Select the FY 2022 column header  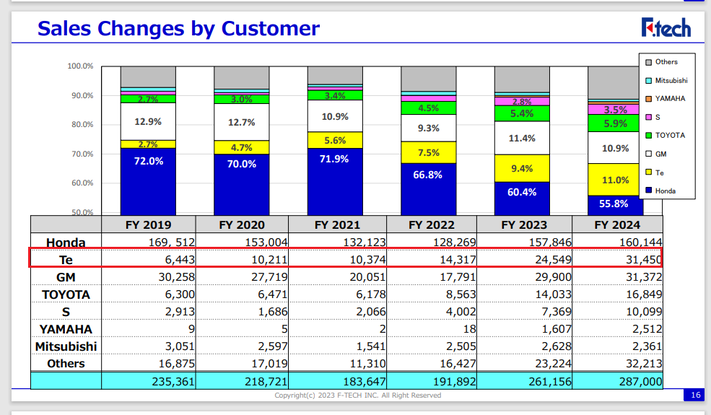point(431,225)
